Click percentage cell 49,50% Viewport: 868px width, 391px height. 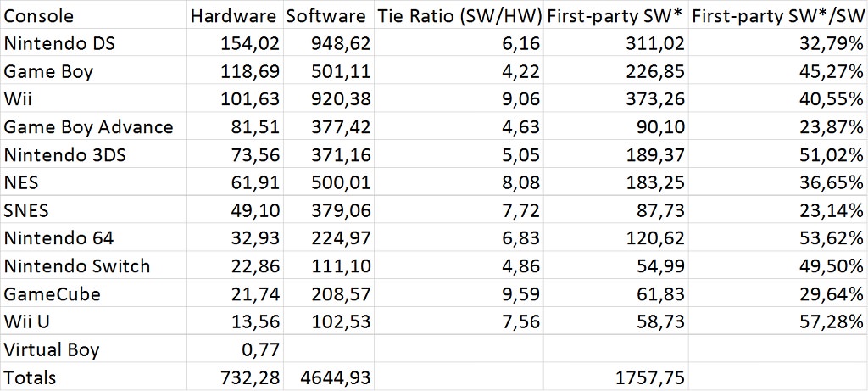coord(778,265)
